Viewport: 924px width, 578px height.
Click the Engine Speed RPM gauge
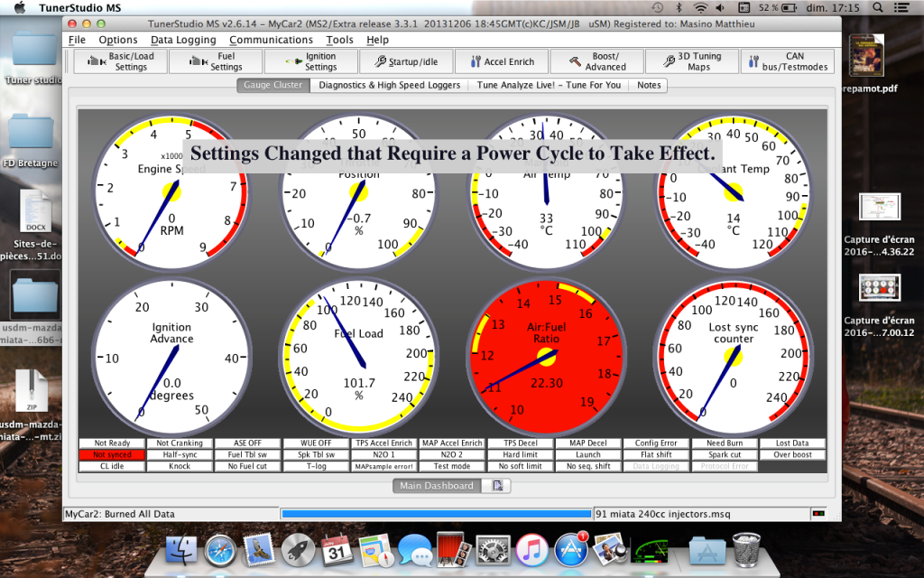click(171, 192)
